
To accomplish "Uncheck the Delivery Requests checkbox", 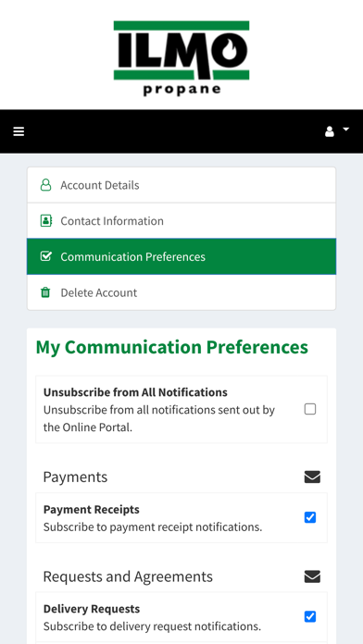I will tap(310, 616).
